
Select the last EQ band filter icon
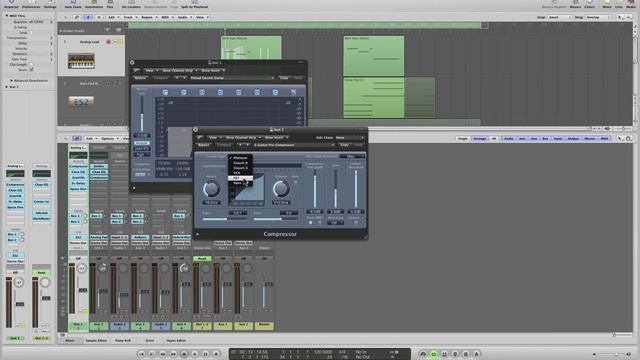pyautogui.click(x=293, y=92)
